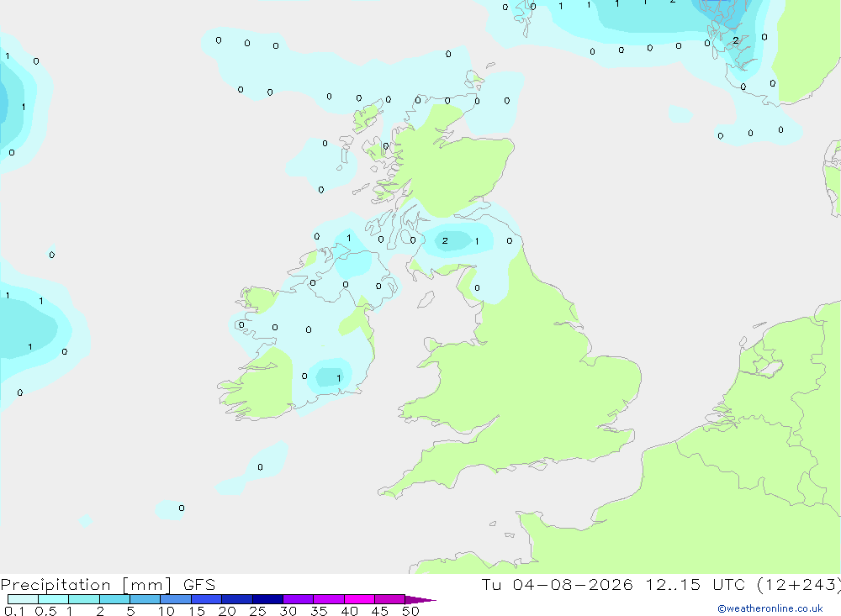Click the '0.5' legend scale label
This screenshot has height=616, width=841.
point(45,611)
